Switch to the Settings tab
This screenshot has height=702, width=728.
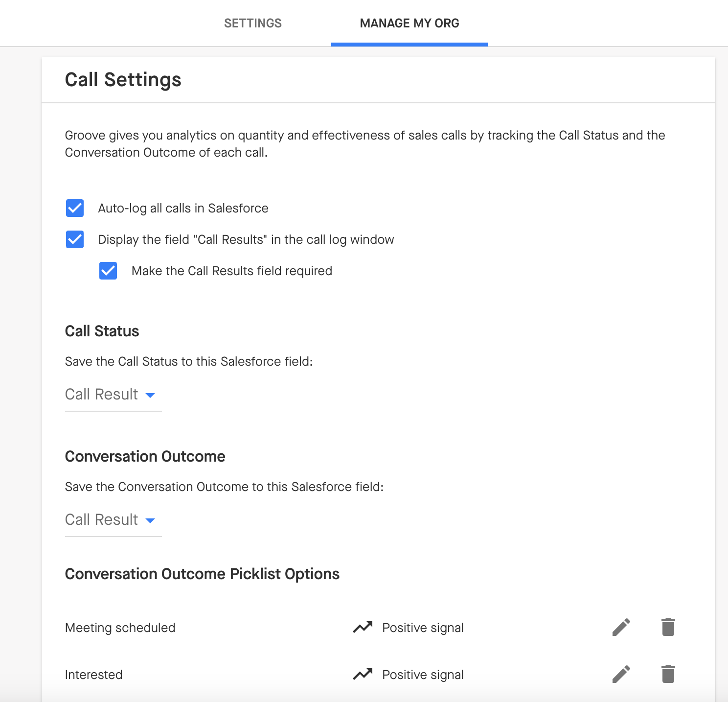[x=252, y=23]
